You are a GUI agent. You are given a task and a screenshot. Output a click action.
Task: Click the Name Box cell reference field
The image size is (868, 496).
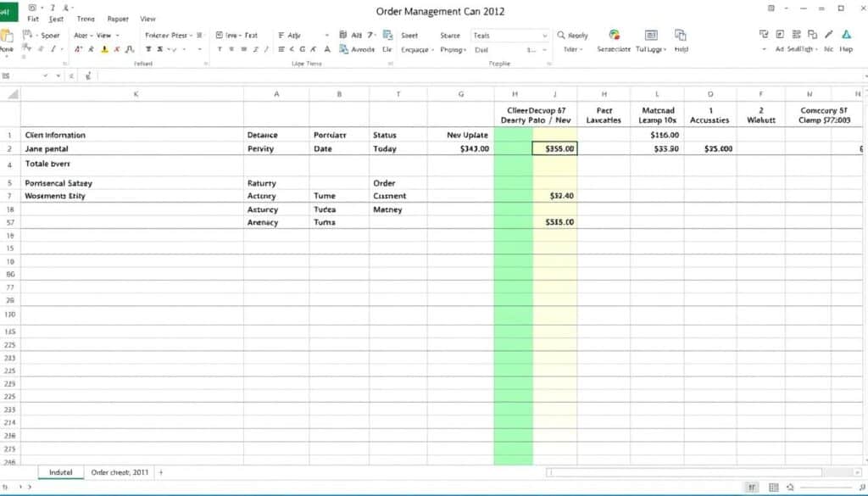(20, 75)
